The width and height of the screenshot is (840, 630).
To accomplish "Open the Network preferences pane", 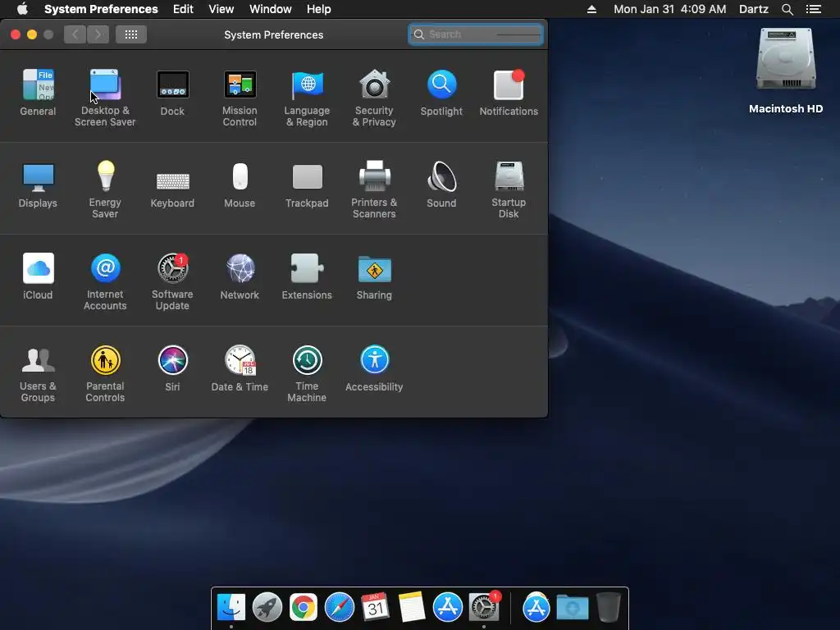I will (240, 276).
